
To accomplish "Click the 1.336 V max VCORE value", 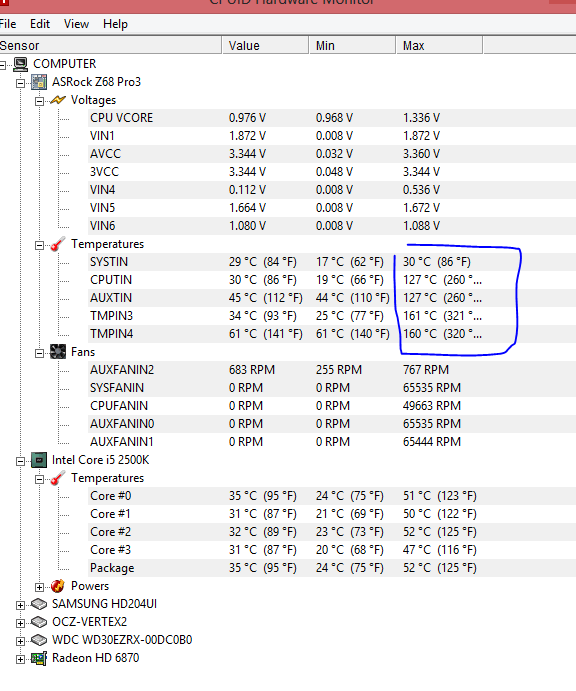I will pos(421,118).
